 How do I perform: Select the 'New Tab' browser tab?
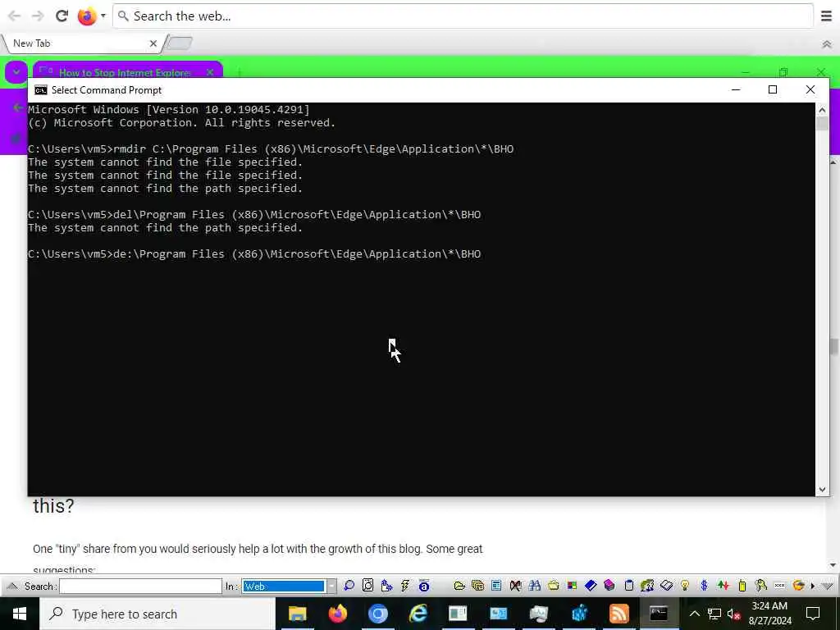(x=80, y=43)
